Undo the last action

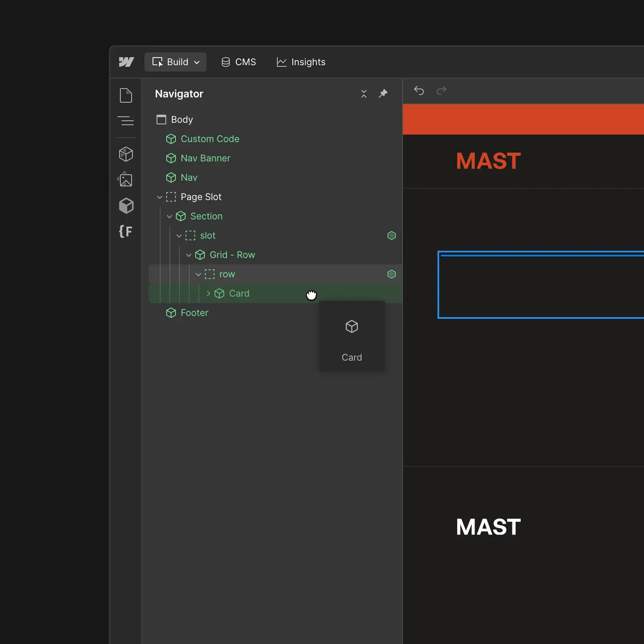click(x=419, y=91)
